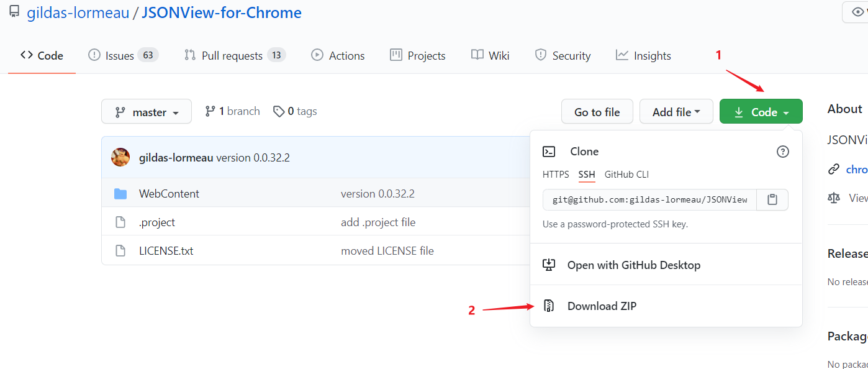Click the .project file icon
The width and height of the screenshot is (868, 369).
(x=120, y=222)
